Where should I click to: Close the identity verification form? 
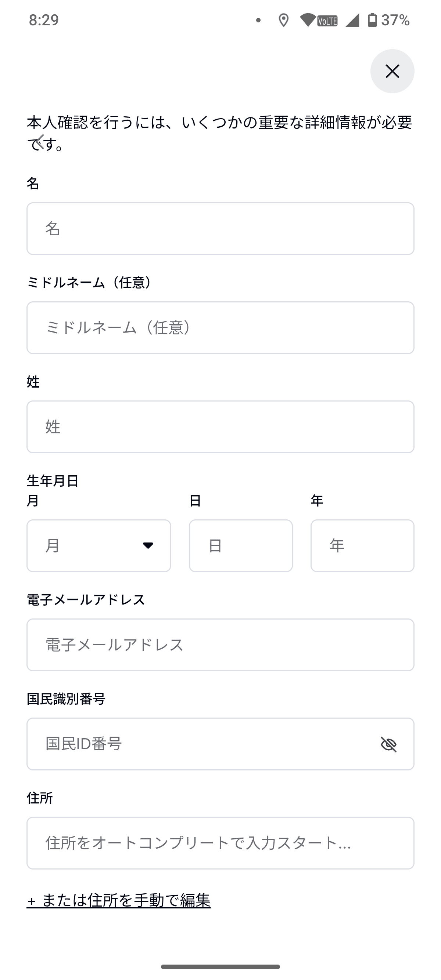tap(392, 71)
